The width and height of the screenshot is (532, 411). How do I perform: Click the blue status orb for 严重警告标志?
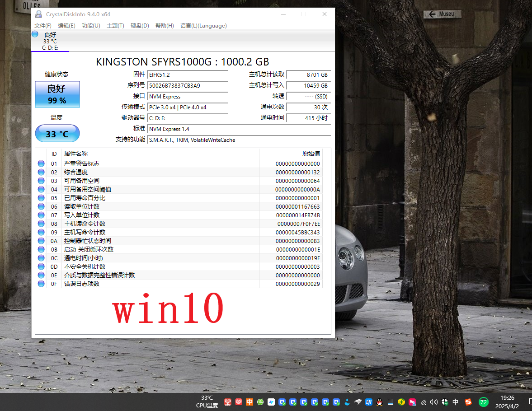click(x=41, y=163)
